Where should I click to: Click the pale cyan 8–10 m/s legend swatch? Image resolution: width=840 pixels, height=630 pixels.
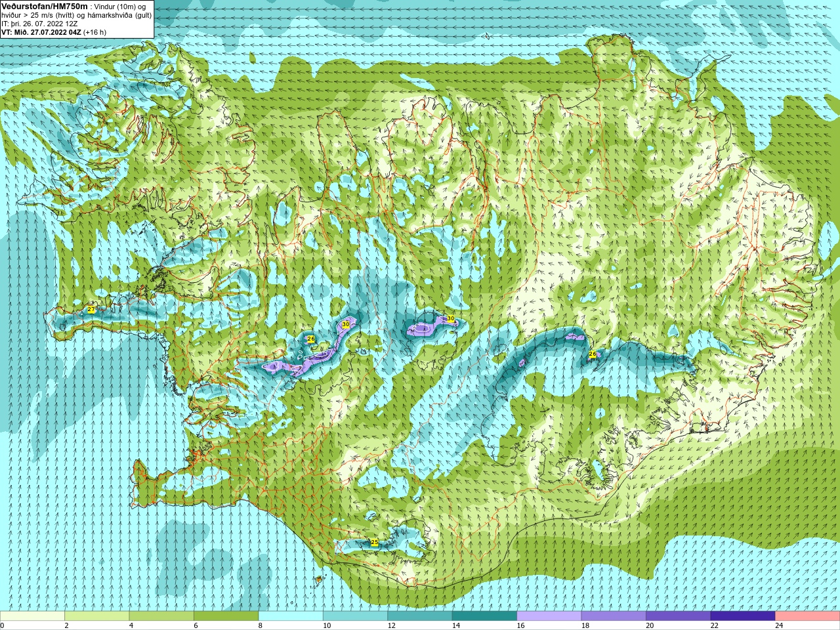(x=291, y=616)
